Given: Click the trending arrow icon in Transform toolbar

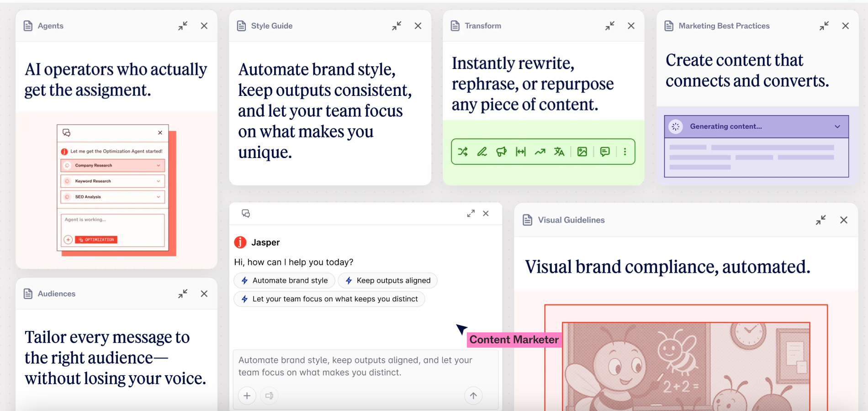Looking at the screenshot, I should click(x=540, y=152).
